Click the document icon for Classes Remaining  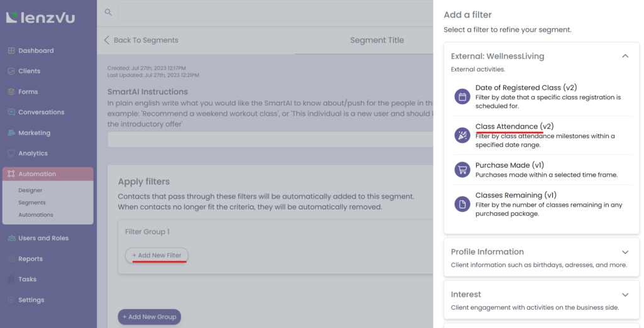pos(462,204)
